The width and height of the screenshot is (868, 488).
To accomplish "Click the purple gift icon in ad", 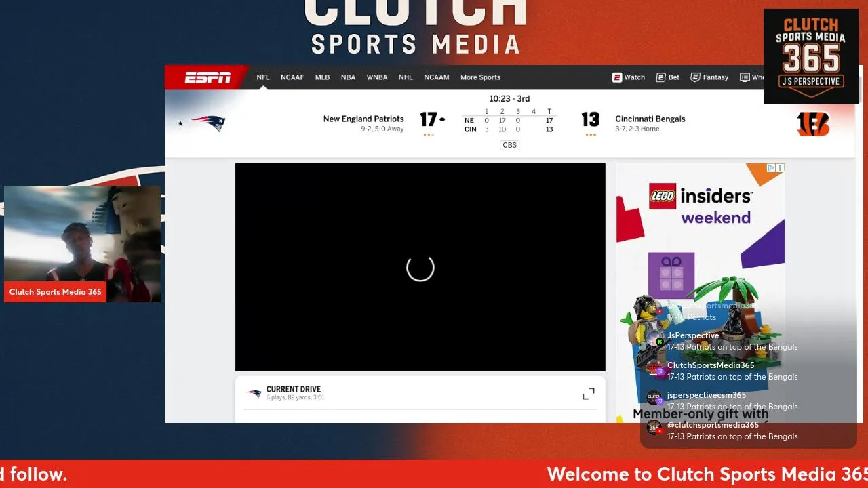I will pyautogui.click(x=671, y=275).
